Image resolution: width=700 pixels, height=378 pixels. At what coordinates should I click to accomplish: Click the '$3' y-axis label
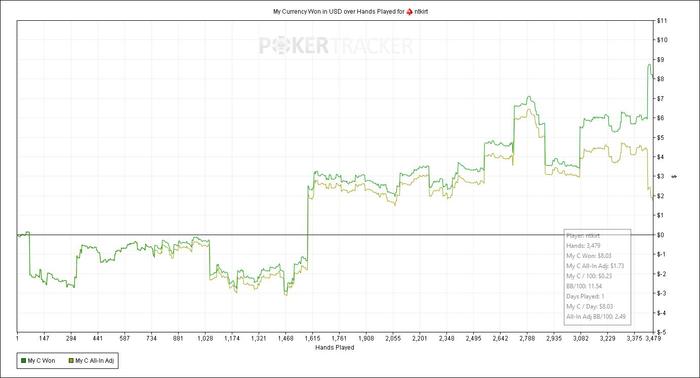point(661,176)
